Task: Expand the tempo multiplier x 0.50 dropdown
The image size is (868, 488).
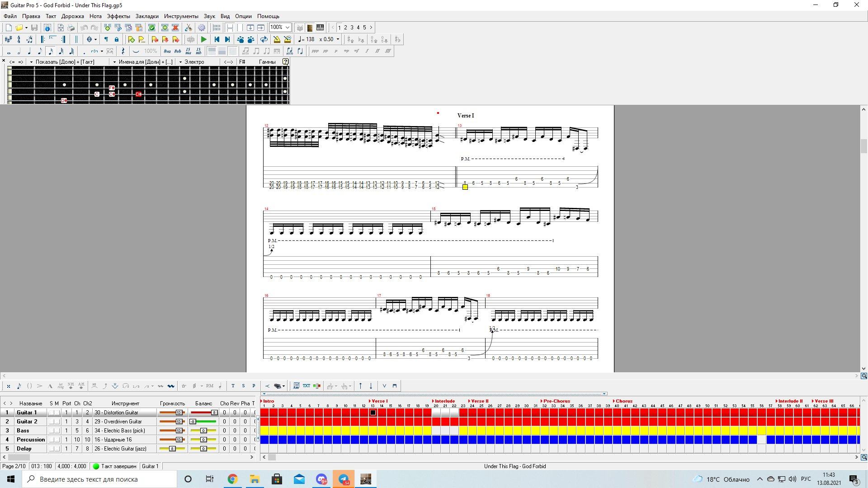Action: click(338, 39)
